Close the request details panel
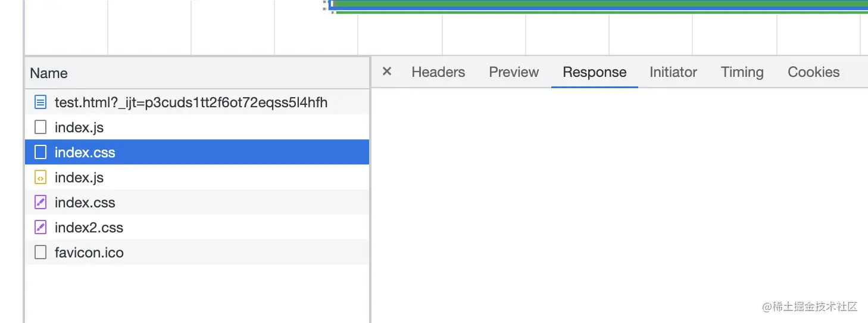The width and height of the screenshot is (868, 323). (387, 72)
